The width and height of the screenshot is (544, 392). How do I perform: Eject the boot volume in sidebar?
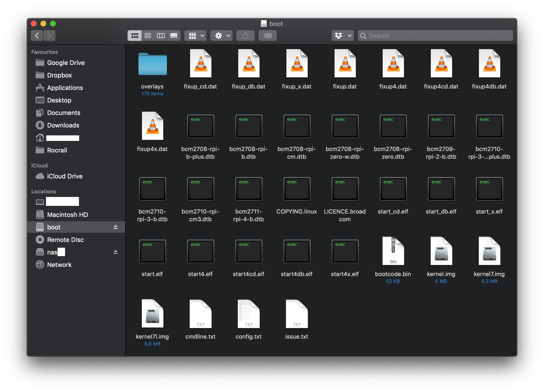tap(116, 227)
